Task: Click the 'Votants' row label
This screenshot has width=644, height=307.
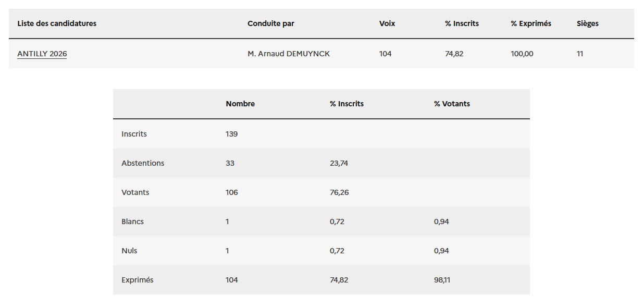Action: (135, 192)
